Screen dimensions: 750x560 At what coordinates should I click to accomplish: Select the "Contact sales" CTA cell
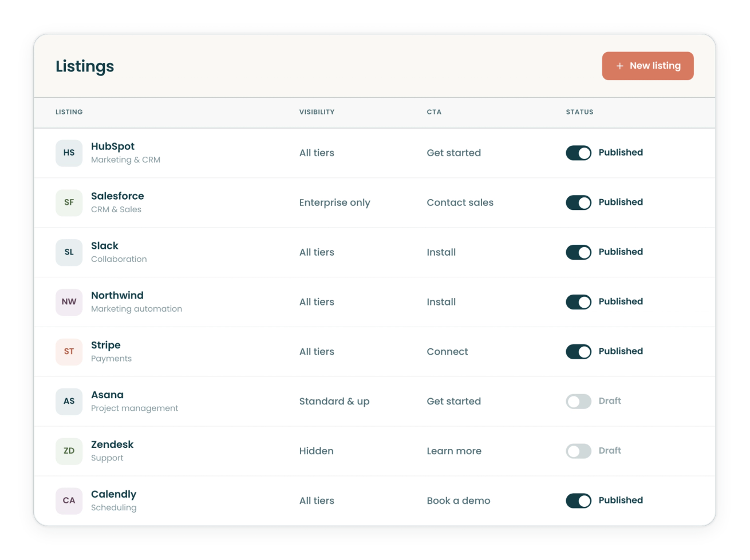(460, 202)
